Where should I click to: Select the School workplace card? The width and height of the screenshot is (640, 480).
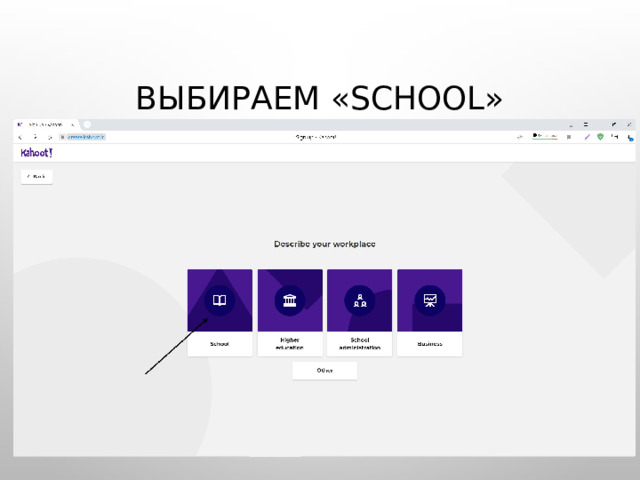point(220,312)
